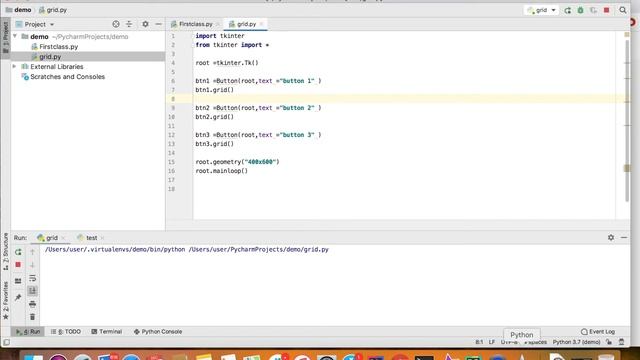Image resolution: width=640 pixels, height=360 pixels.
Task: Change the 4 spaces indent setting
Action: pos(536,342)
